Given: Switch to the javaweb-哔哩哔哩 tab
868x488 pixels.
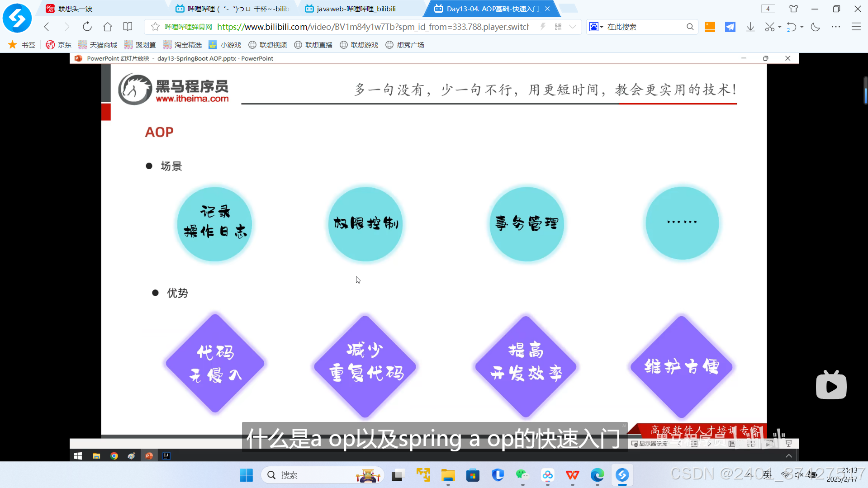Looking at the screenshot, I should click(362, 9).
